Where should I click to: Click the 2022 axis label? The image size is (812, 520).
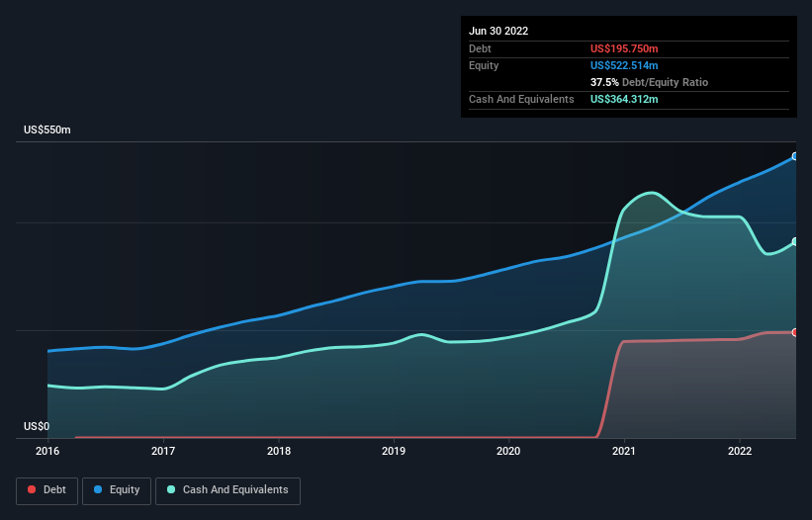(x=740, y=451)
